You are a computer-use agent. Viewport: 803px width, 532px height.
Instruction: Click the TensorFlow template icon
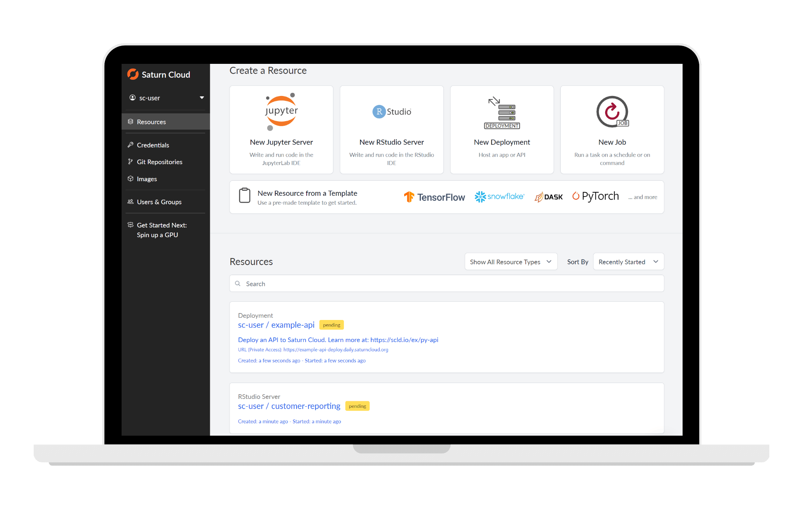pyautogui.click(x=412, y=197)
